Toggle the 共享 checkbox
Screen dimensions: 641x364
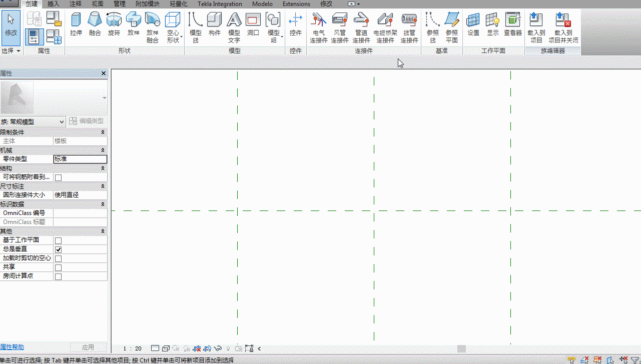58,267
